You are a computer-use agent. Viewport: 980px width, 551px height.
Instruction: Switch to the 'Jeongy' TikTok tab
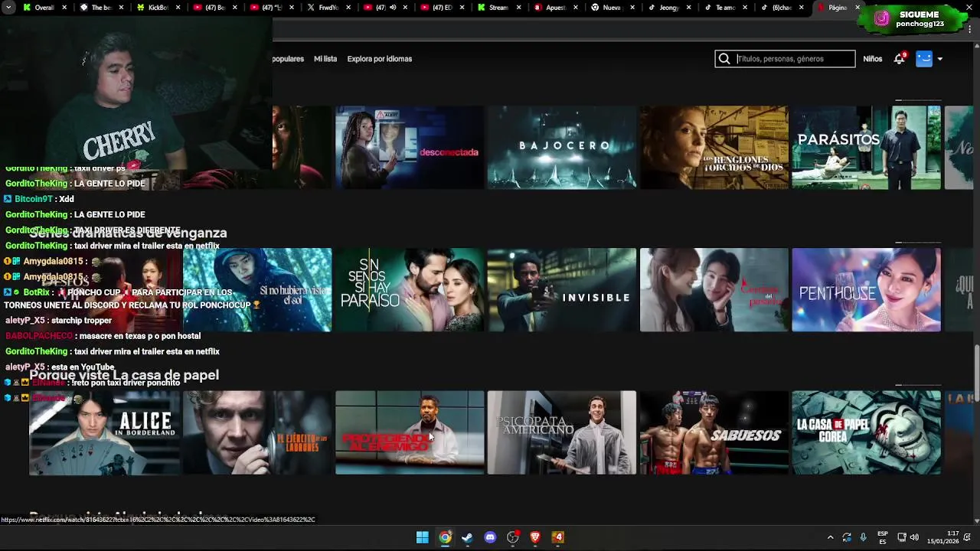pos(668,8)
